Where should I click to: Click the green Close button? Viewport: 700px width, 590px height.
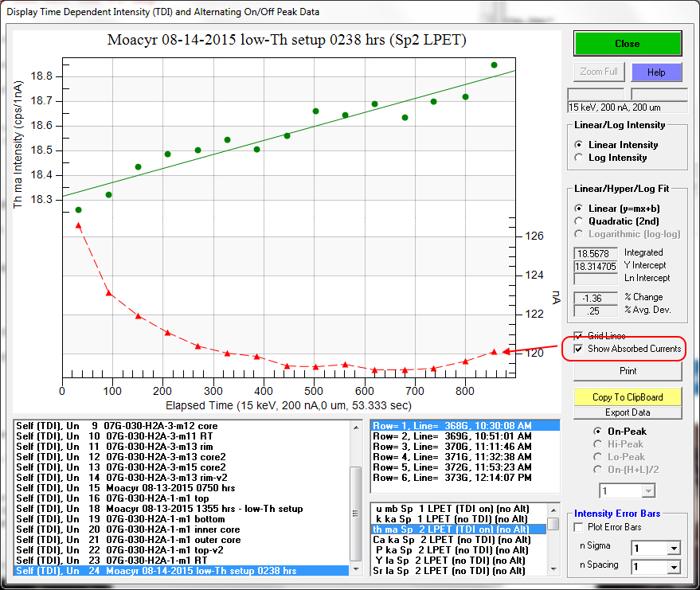[627, 44]
